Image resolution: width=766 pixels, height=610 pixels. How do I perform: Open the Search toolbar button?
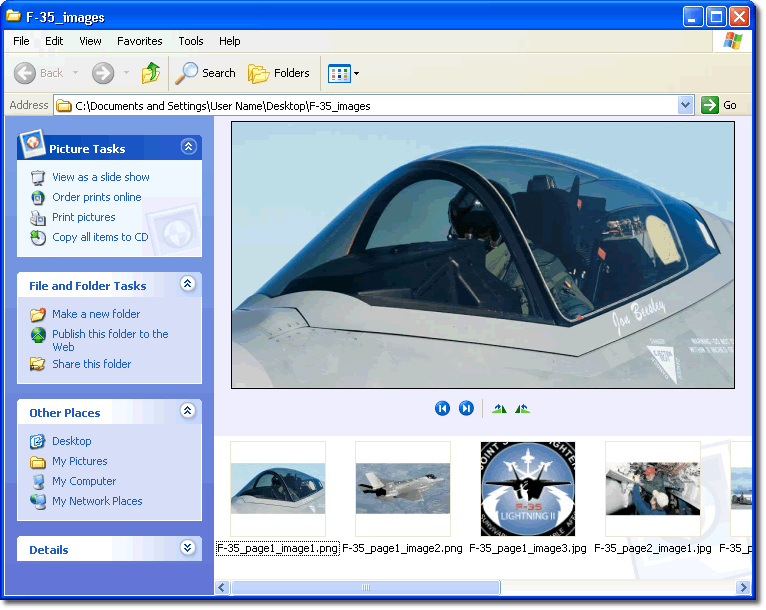(206, 73)
